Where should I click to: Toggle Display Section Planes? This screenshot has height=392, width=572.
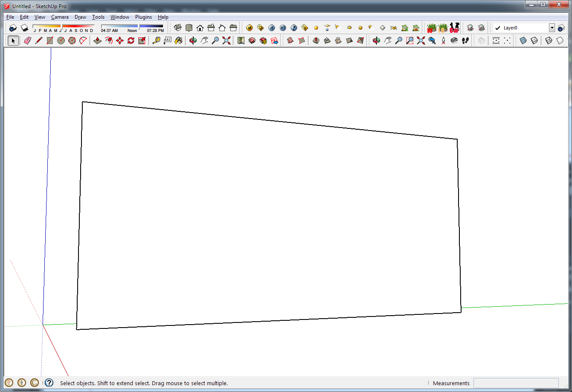(496, 41)
